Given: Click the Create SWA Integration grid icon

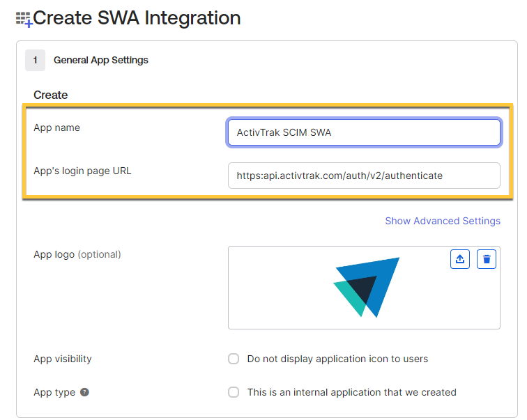Looking at the screenshot, I should [x=24, y=19].
